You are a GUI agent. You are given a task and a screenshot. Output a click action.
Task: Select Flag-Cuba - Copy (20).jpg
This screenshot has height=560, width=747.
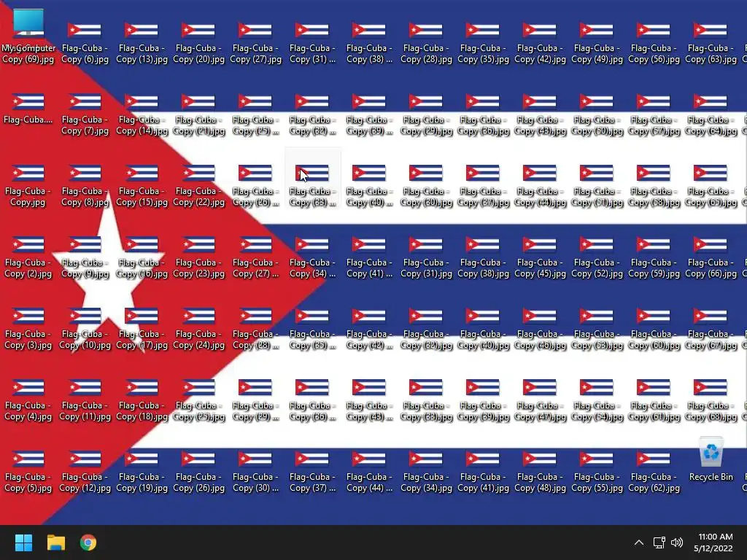[x=198, y=43]
